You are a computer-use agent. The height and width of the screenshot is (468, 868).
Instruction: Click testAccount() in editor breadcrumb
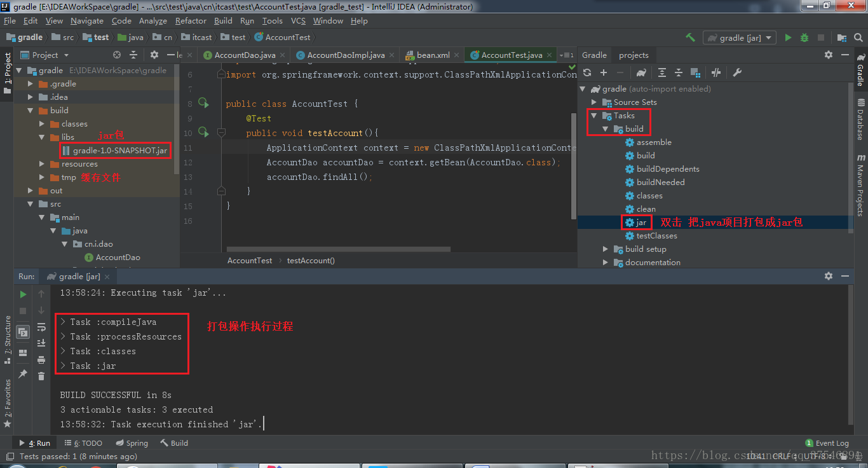tap(311, 261)
